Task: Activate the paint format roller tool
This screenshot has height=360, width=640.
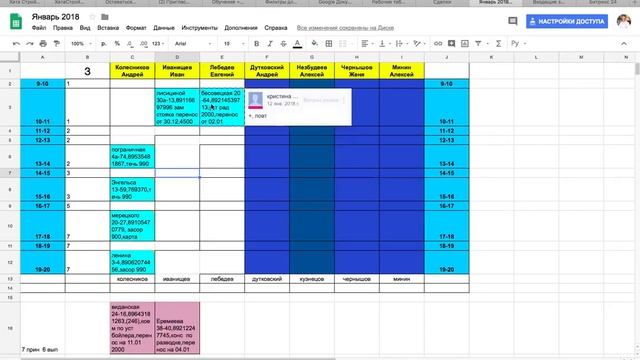Action: tap(57, 43)
